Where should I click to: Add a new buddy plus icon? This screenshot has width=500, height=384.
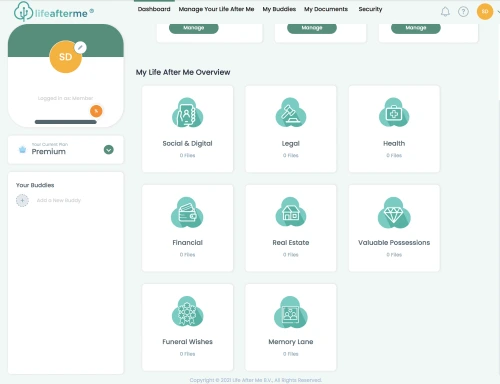[x=22, y=200]
